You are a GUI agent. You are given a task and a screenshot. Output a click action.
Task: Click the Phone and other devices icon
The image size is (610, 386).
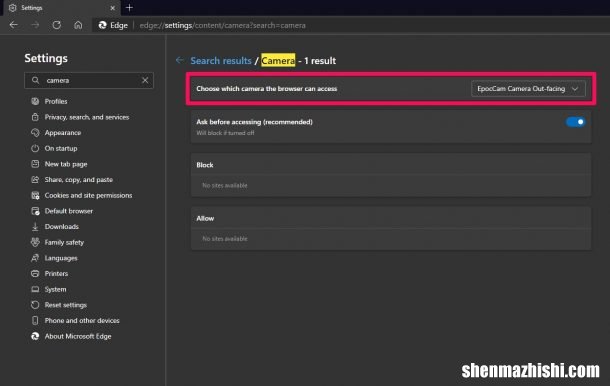[35, 320]
